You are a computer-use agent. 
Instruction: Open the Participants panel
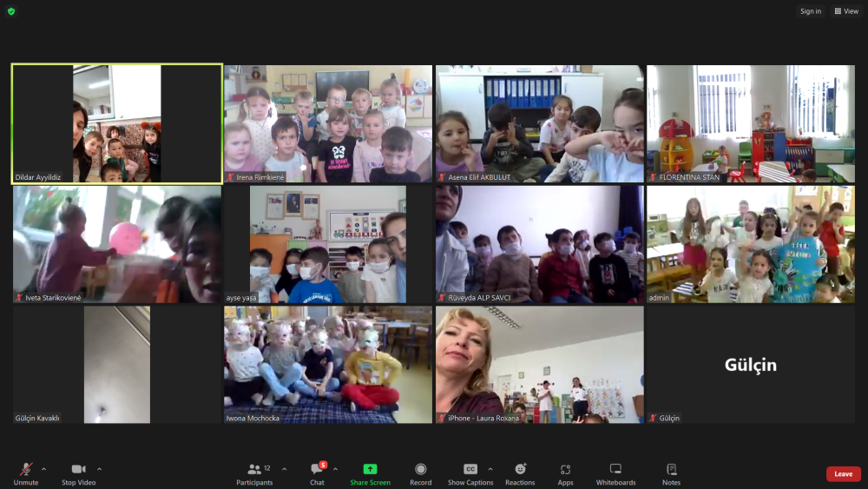point(254,474)
